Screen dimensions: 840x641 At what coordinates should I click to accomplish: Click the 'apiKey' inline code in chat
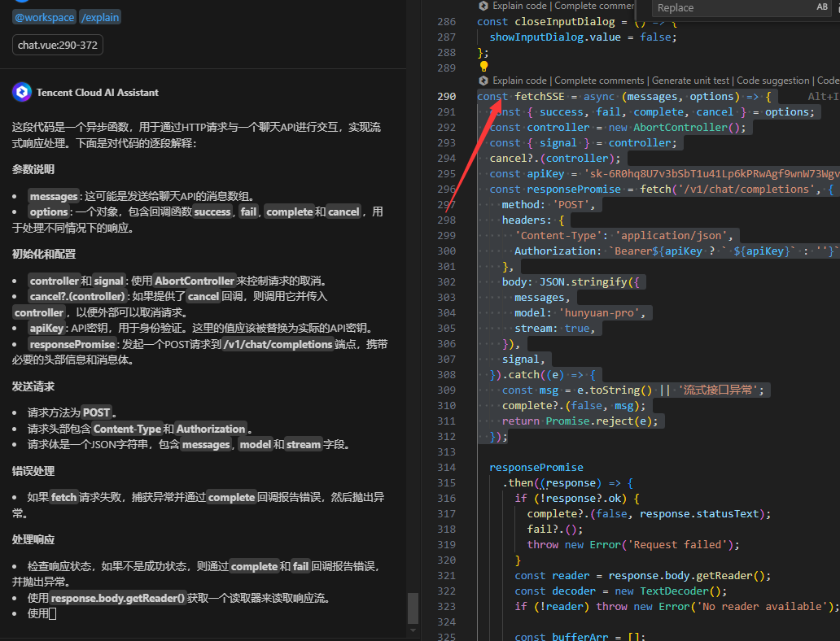point(46,329)
